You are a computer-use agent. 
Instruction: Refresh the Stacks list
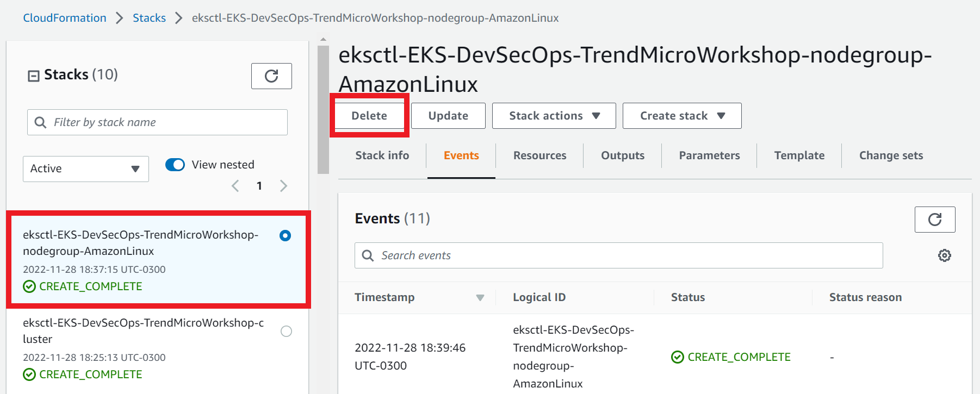point(271,76)
